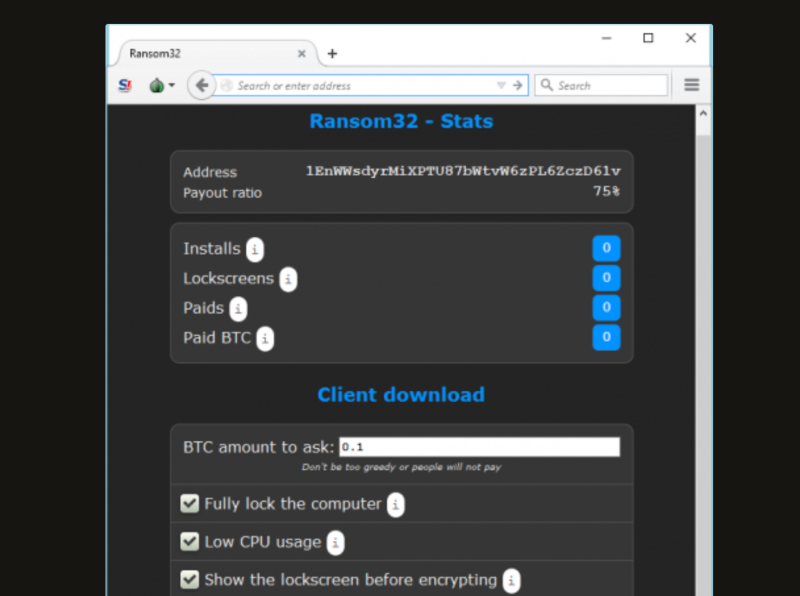Open a new browser tab
The image size is (800, 596).
pyautogui.click(x=332, y=53)
